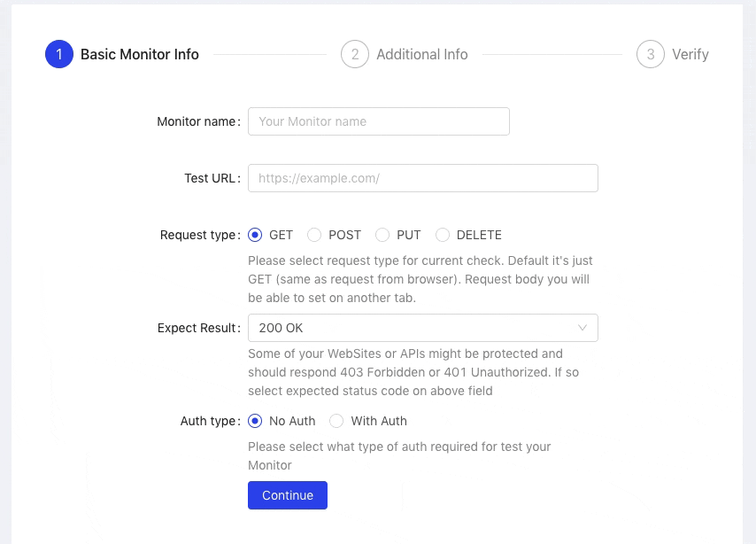Click the step 2 circle icon
The width and height of the screenshot is (756, 544).
pyautogui.click(x=355, y=54)
